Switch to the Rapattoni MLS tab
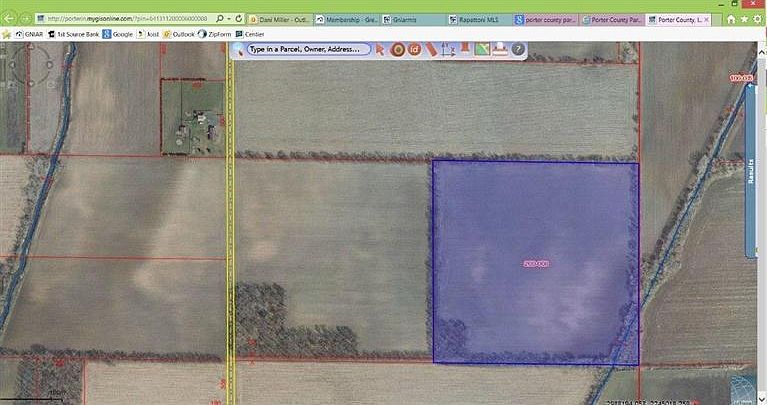Image resolution: width=767 pixels, height=405 pixels. tap(480, 20)
